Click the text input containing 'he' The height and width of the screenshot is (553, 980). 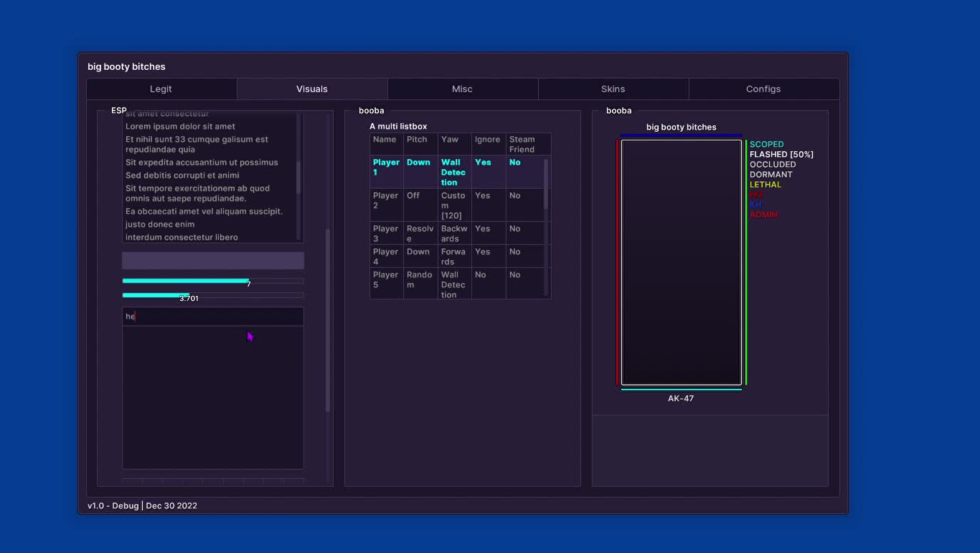[212, 316]
